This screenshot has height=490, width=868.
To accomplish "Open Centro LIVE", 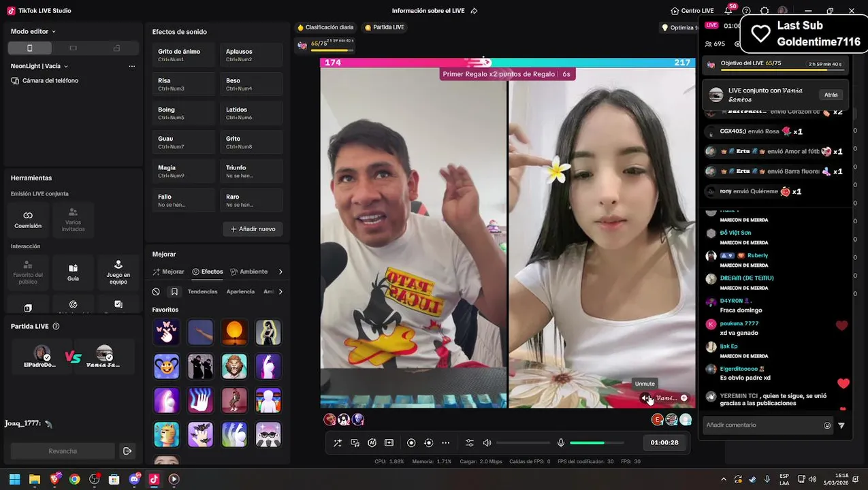I will [692, 11].
